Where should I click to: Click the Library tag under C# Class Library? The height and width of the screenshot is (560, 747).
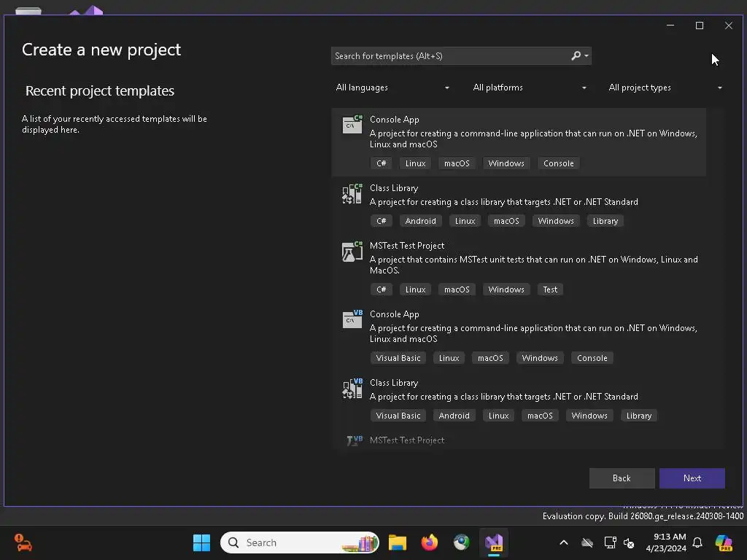pos(605,221)
